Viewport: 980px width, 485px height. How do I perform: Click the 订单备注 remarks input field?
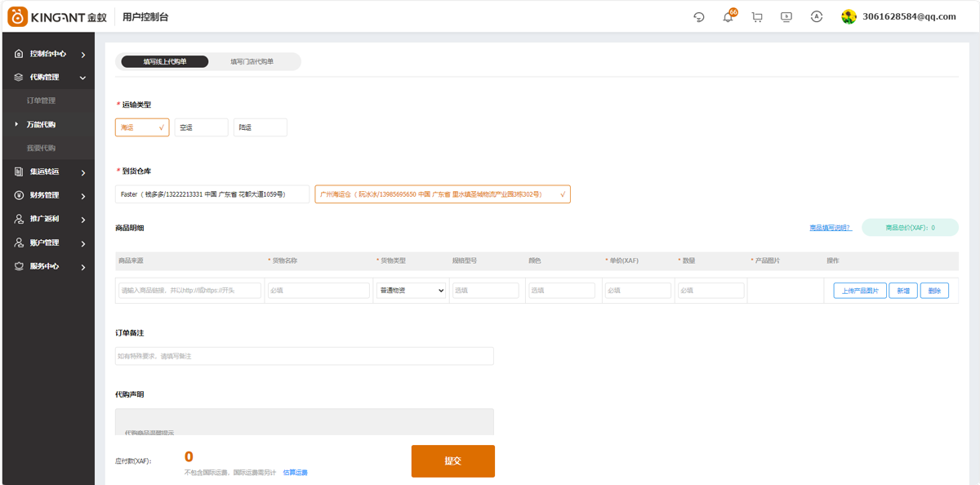click(x=304, y=356)
